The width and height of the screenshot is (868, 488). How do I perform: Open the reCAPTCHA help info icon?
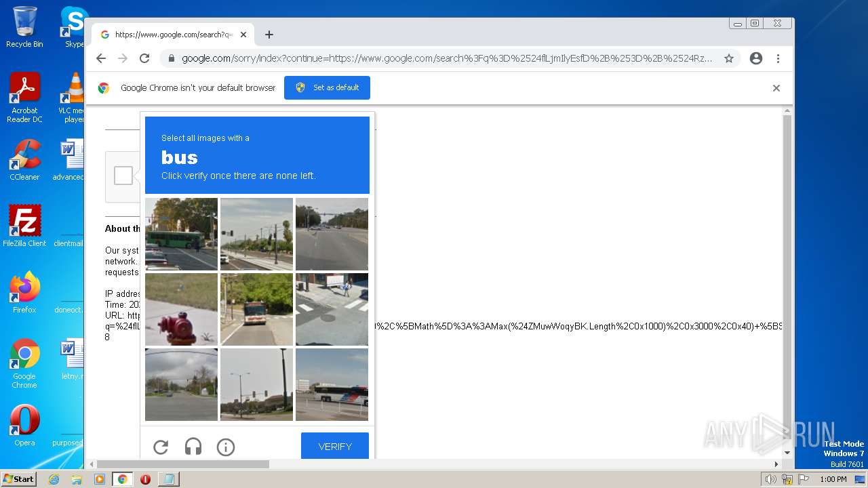(226, 447)
